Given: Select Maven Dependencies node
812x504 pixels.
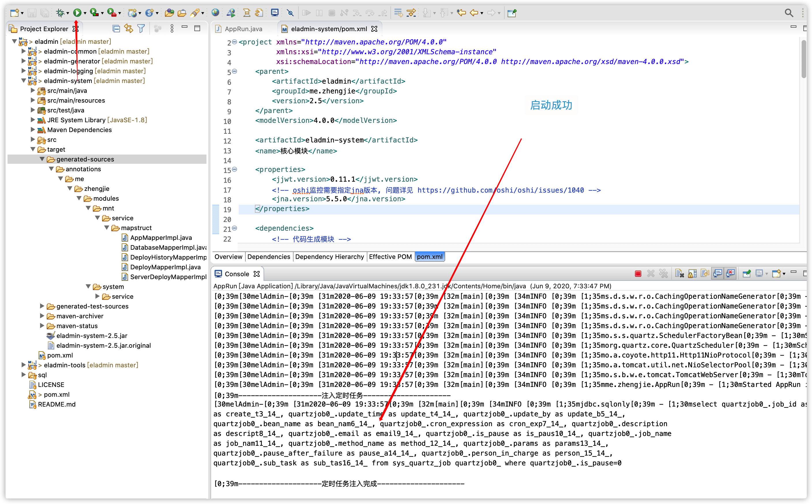Looking at the screenshot, I should [x=75, y=130].
